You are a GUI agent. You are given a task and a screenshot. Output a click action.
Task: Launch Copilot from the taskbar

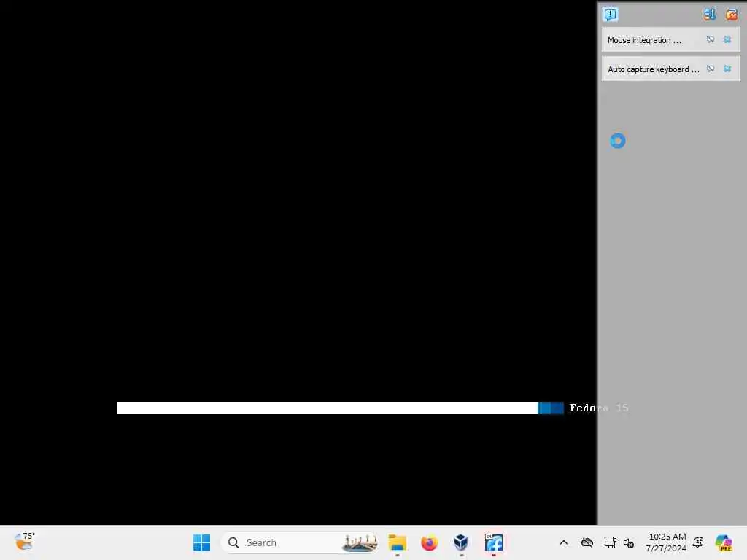click(x=724, y=542)
